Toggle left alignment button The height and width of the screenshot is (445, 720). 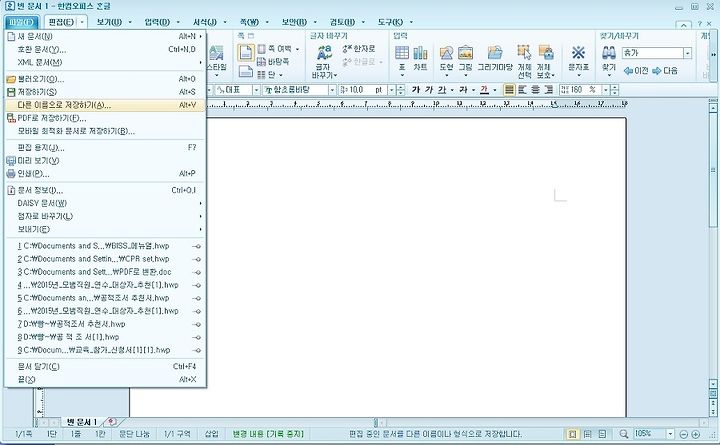tap(522, 90)
